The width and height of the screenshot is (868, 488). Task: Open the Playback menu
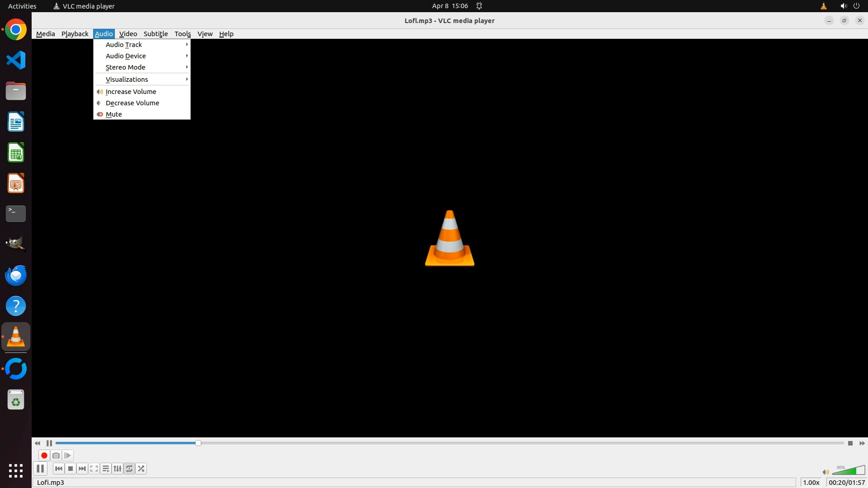[75, 34]
